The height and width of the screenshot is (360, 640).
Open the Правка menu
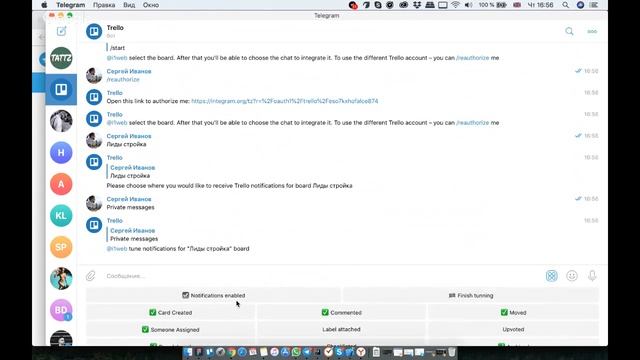click(x=104, y=5)
